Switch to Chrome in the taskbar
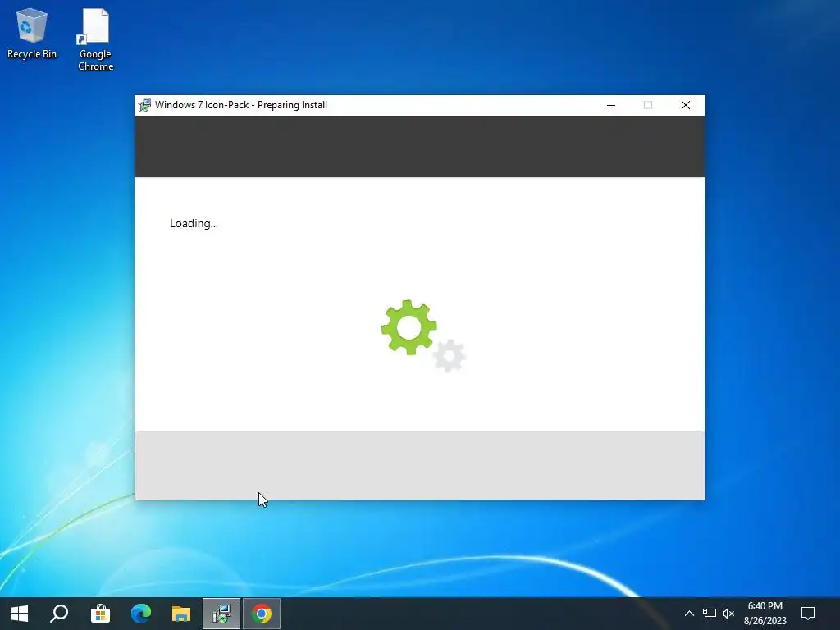Viewport: 840px width, 630px height. tap(262, 614)
